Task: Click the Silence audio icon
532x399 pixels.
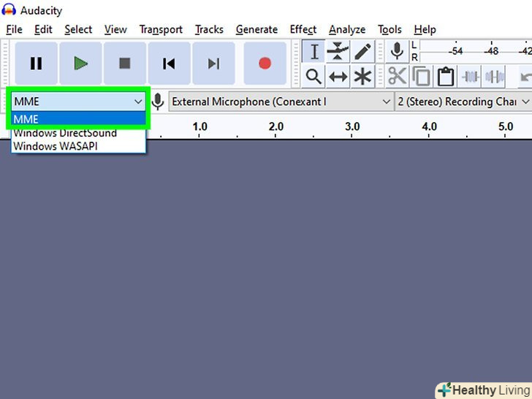Action: pos(495,77)
